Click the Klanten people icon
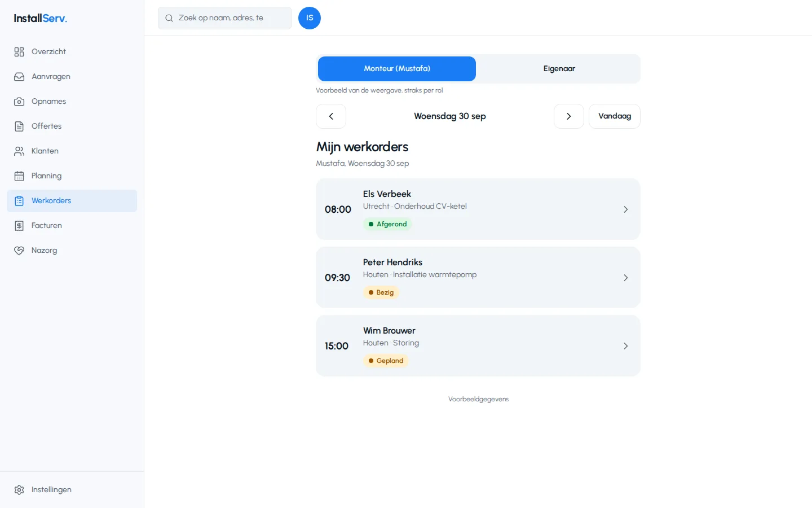812x508 pixels. click(x=19, y=151)
